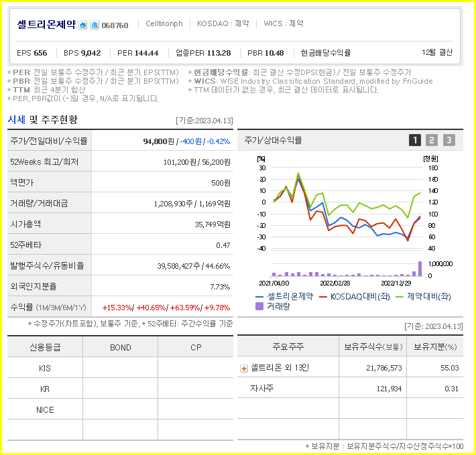Screen dimensions: 476x455
Task: Select the BPS 9,042 value
Action: pos(82,53)
